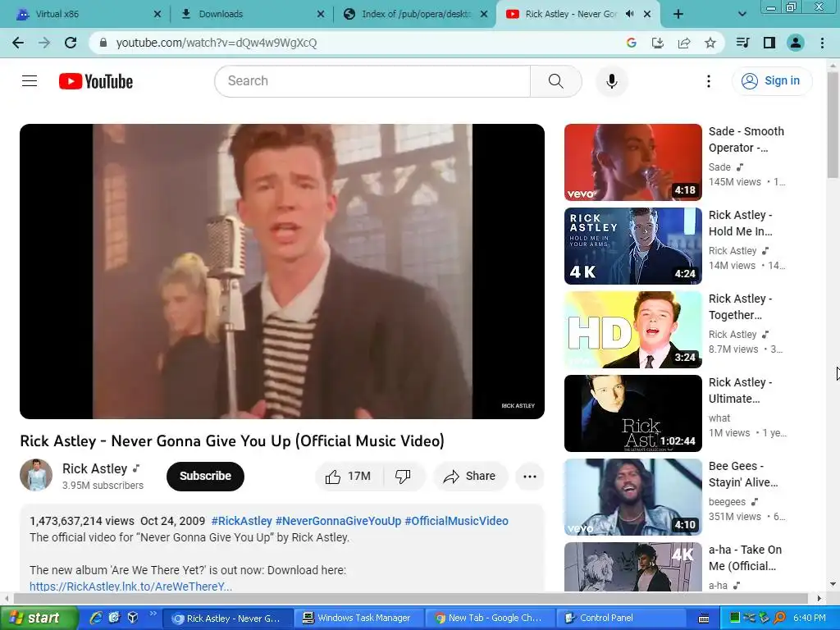Open the #RickAstley hashtag link

click(242, 521)
